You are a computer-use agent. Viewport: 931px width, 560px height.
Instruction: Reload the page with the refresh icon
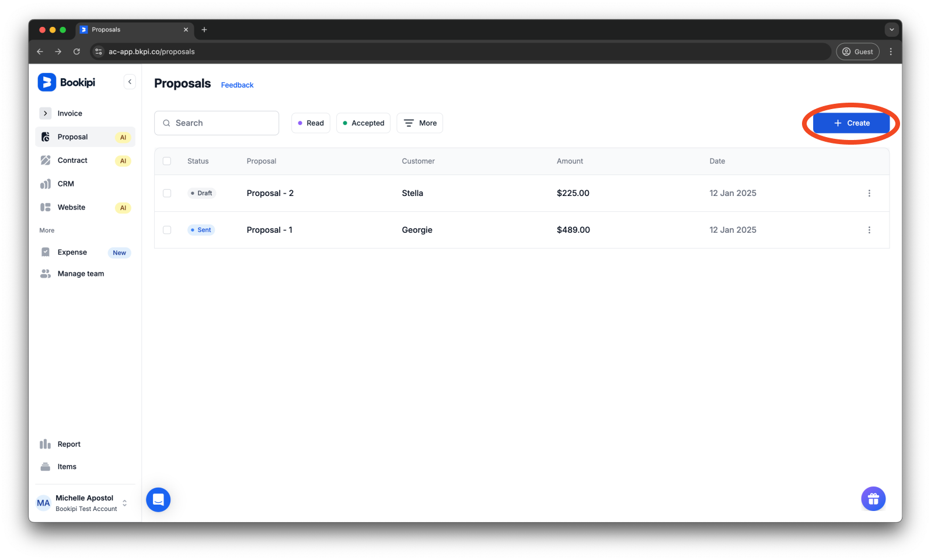click(x=76, y=51)
